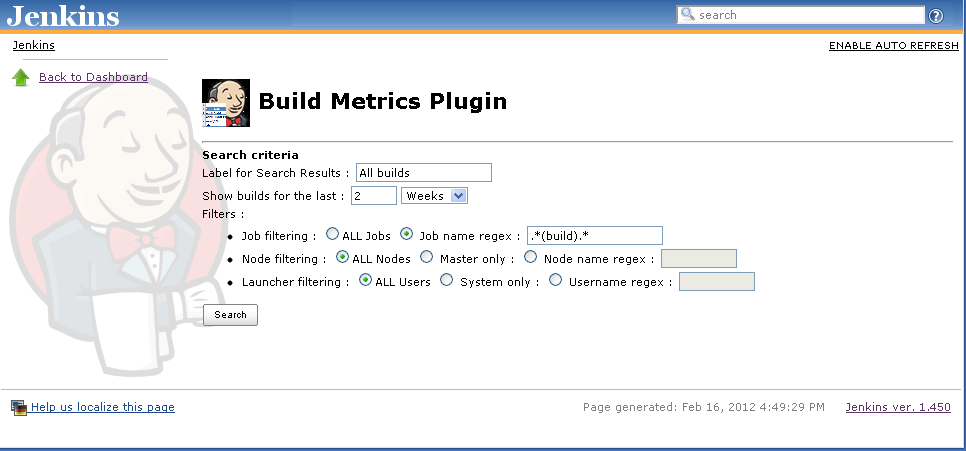The image size is (966, 451).
Task: Click the Job filtering label
Action: [x=279, y=236]
